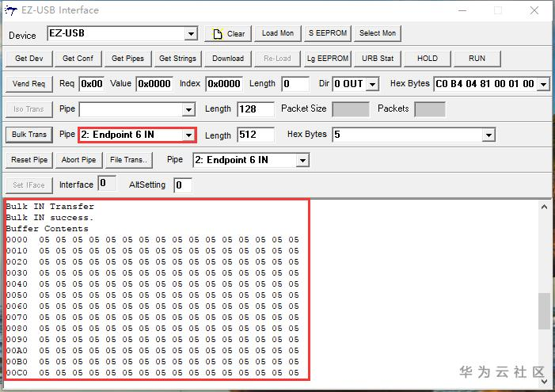Click Get Pipes button
Image resolution: width=555 pixels, height=392 pixels.
coord(127,59)
